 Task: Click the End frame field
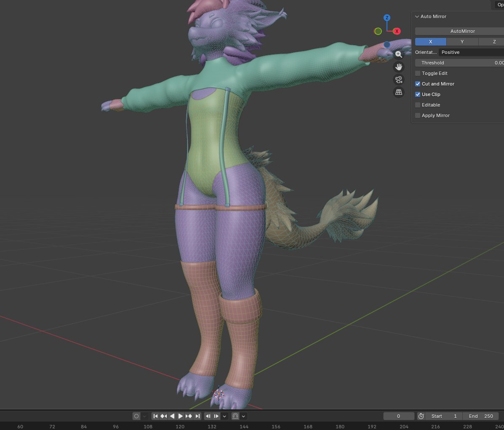[480, 416]
